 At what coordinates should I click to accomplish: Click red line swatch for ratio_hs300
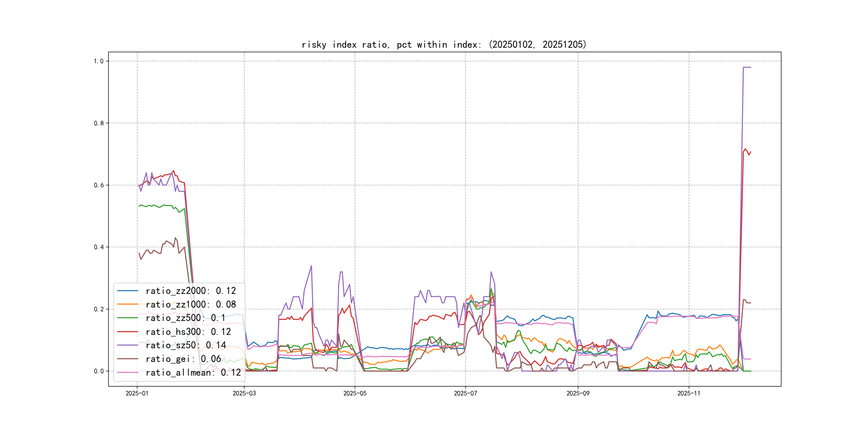128,332
